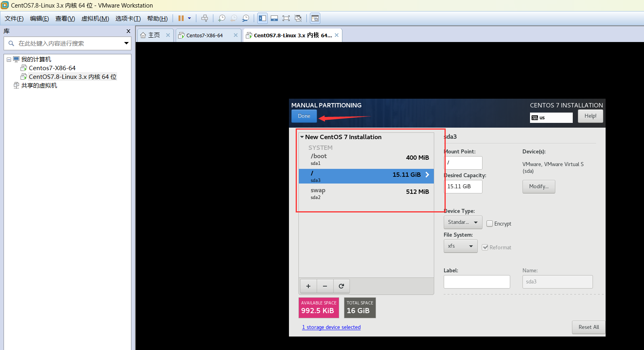
Task: Click the Mount Point input field
Action: (463, 163)
